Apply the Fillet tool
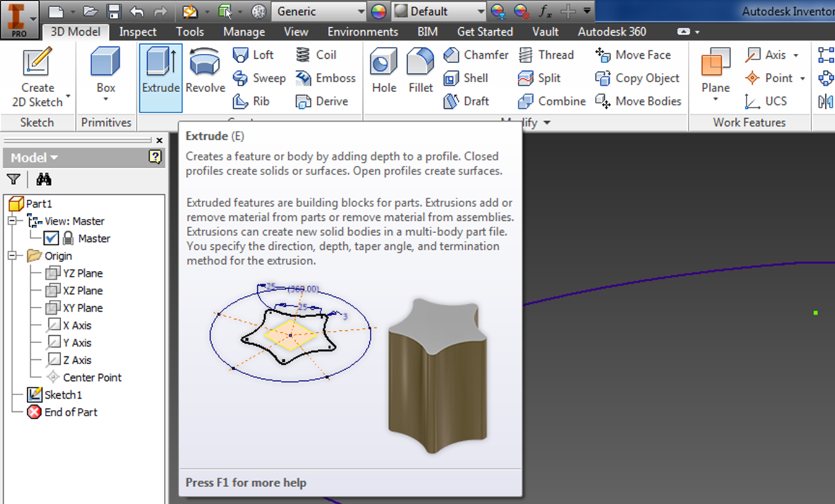Screen dimensions: 835x504 421,72
